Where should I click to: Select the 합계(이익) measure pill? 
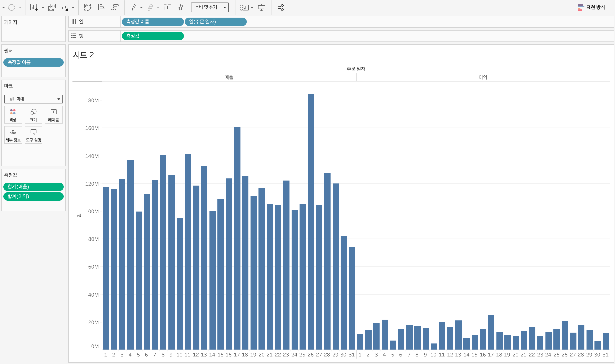33,196
